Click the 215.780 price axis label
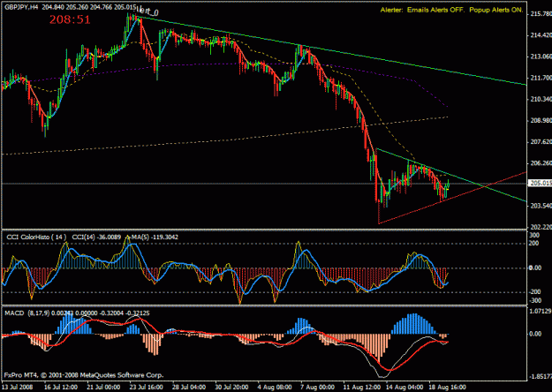552x392 pixels. click(541, 14)
